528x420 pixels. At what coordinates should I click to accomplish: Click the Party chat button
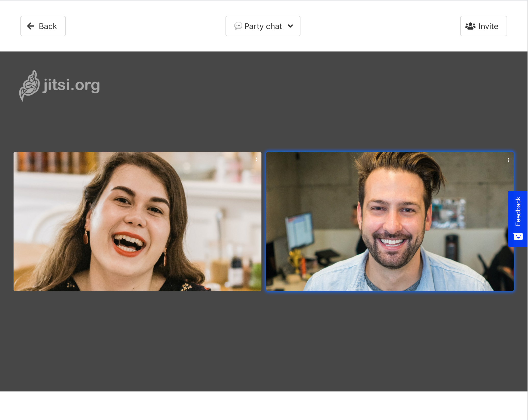[x=263, y=26]
